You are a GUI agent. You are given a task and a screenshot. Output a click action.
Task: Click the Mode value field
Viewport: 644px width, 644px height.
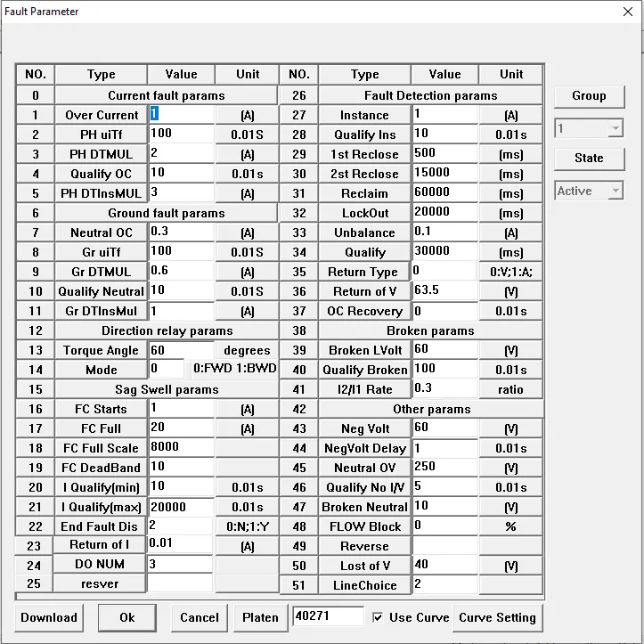(x=167, y=369)
